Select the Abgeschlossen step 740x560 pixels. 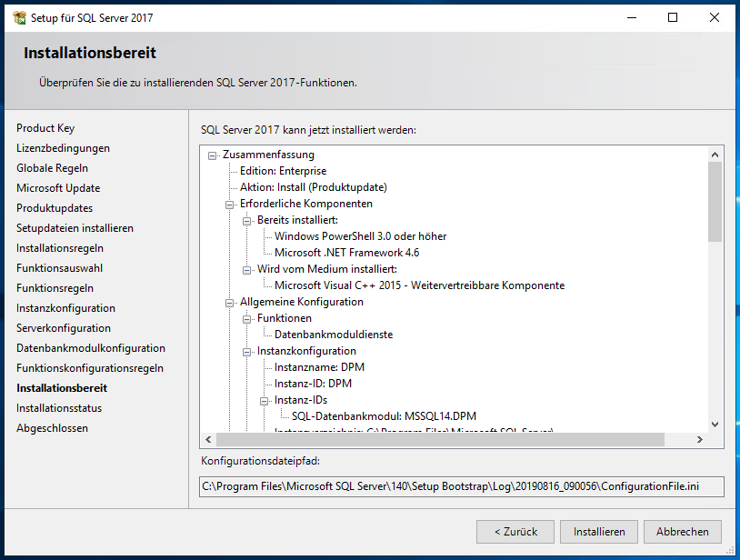52,428
